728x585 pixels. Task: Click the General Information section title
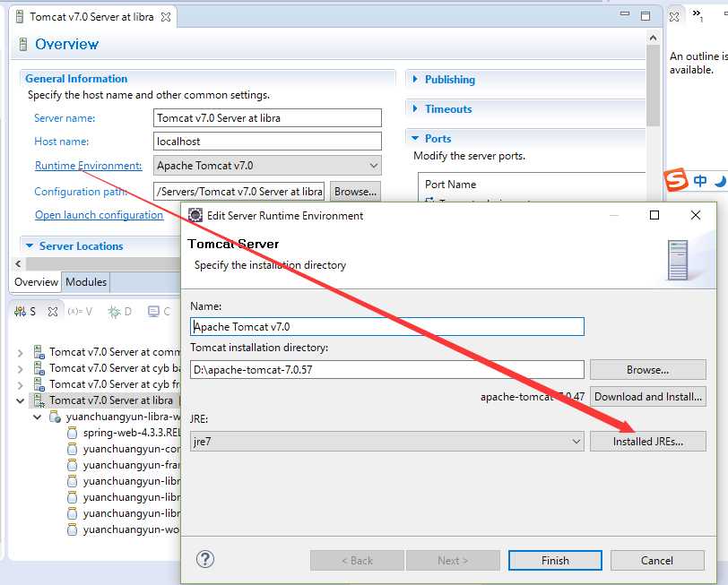click(x=76, y=79)
